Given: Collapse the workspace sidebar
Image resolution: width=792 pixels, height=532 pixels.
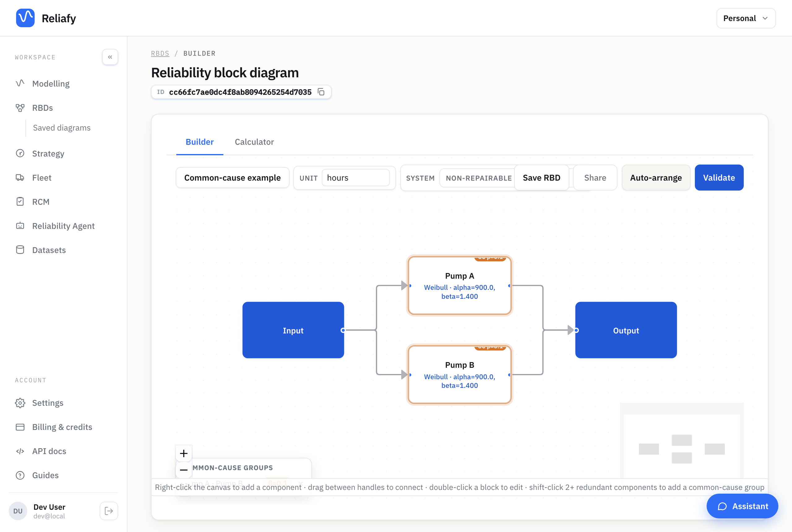Looking at the screenshot, I should tap(110, 57).
